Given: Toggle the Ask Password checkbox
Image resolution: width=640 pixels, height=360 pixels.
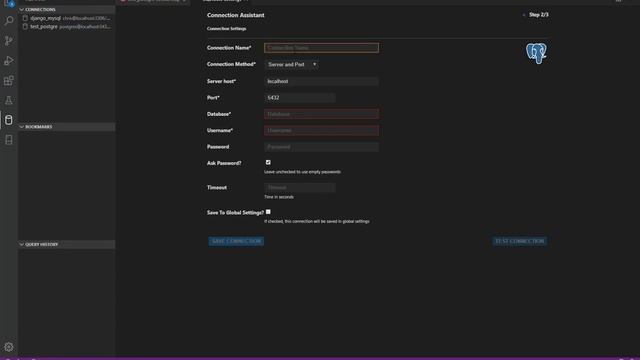Looking at the screenshot, I should point(268,162).
